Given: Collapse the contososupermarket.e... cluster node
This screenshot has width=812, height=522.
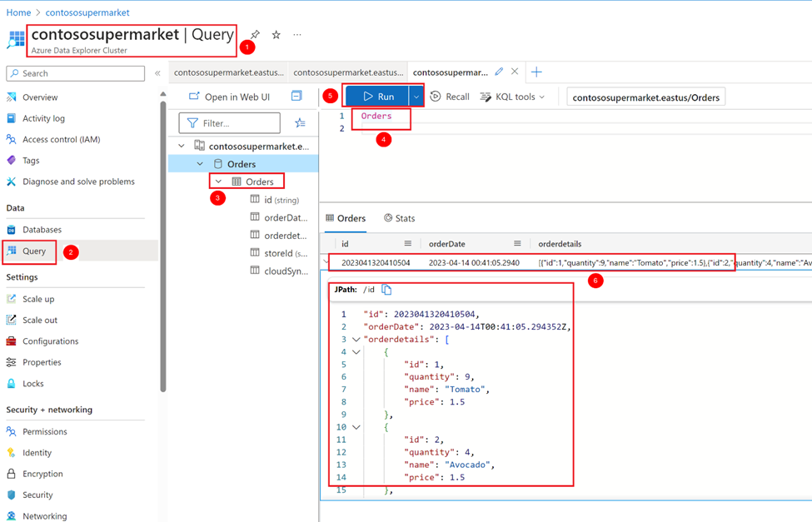Looking at the screenshot, I should [182, 146].
